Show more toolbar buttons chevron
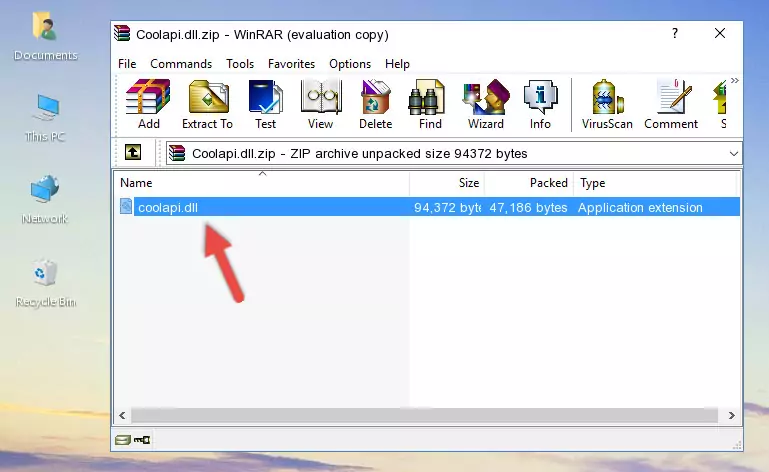This screenshot has width=769, height=472. [734, 80]
